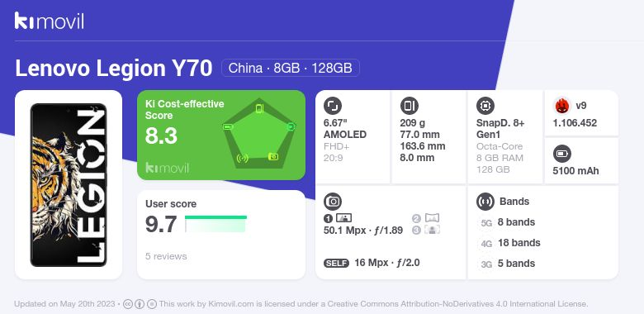The height and width of the screenshot is (314, 644).
Task: Click the processor chip icon
Action: coord(485,106)
